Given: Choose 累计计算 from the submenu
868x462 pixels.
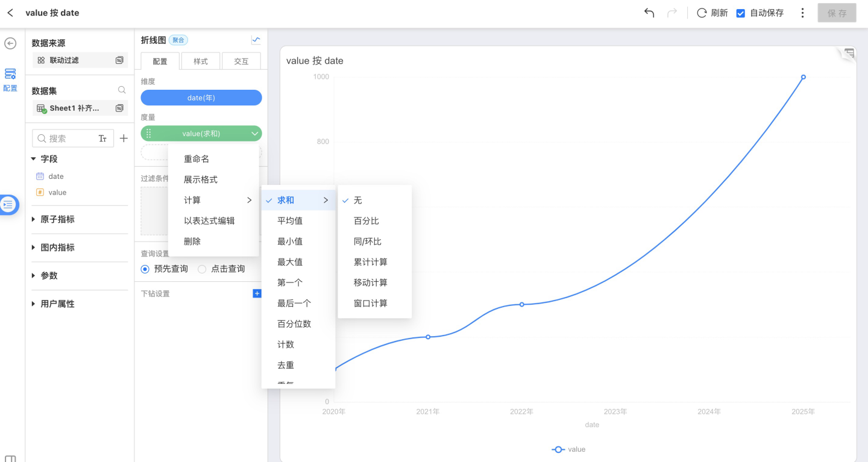Looking at the screenshot, I should (371, 262).
